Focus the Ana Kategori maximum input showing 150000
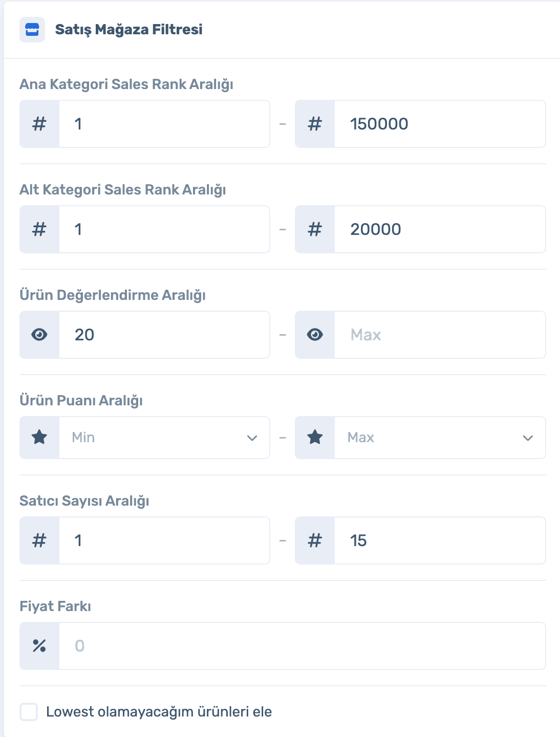560x737 pixels. 440,124
